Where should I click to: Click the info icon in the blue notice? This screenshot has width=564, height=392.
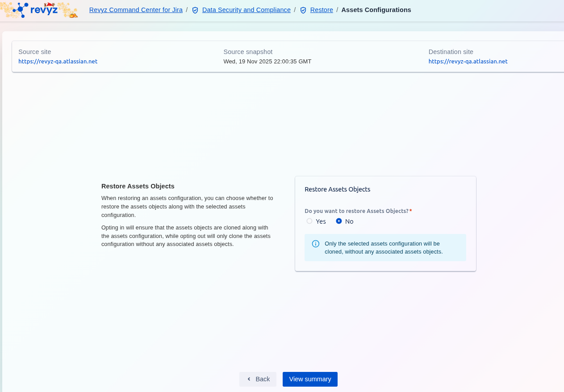316,244
